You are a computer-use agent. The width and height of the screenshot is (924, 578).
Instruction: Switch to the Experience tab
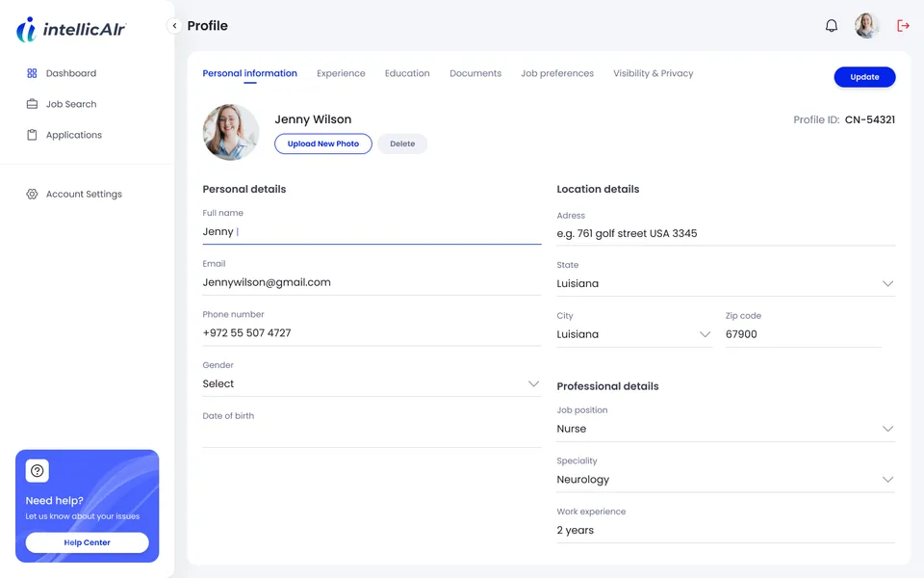coord(341,73)
